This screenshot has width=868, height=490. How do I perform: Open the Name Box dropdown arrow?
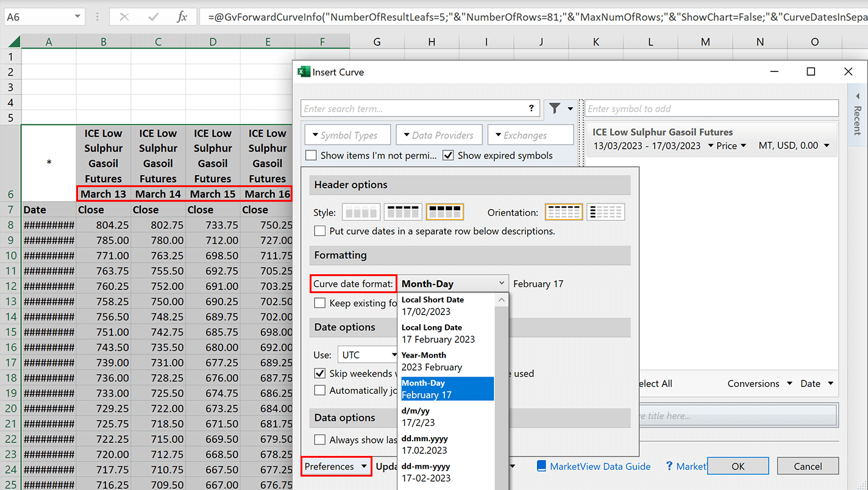[x=77, y=17]
